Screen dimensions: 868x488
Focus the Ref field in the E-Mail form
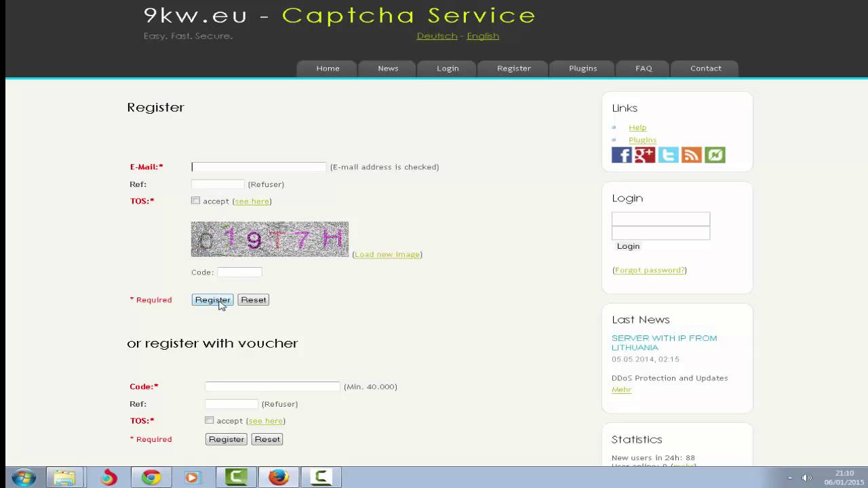[x=218, y=184]
